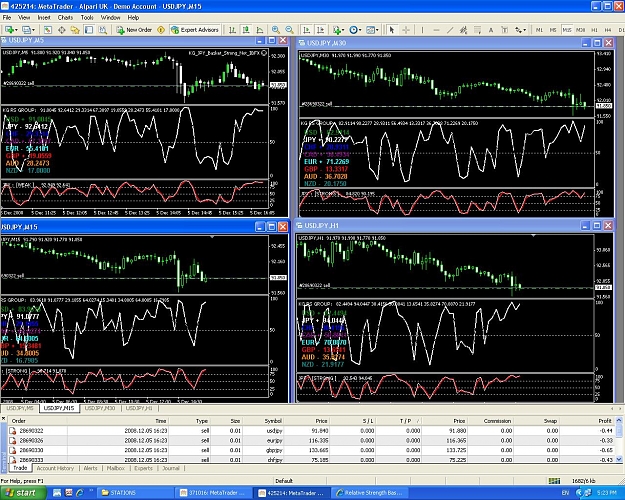Switch chart to bar chart icon
The width and height of the screenshot is (625, 500).
[232, 30]
